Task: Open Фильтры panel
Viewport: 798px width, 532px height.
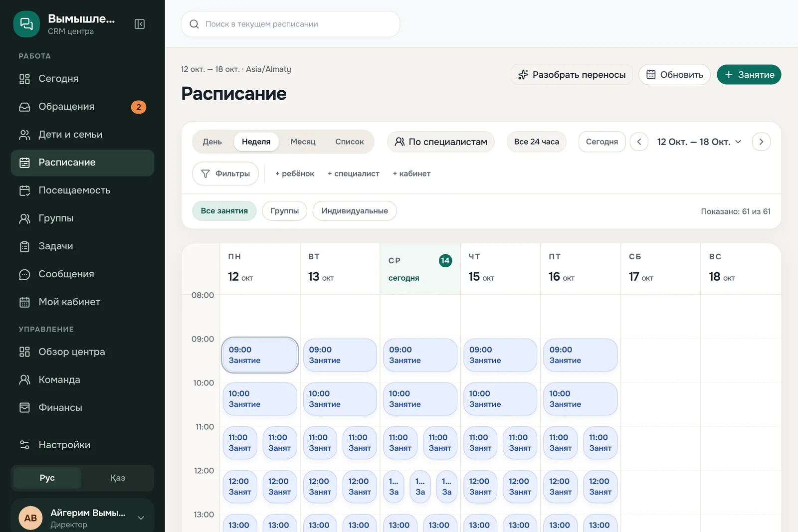Action: 225,174
